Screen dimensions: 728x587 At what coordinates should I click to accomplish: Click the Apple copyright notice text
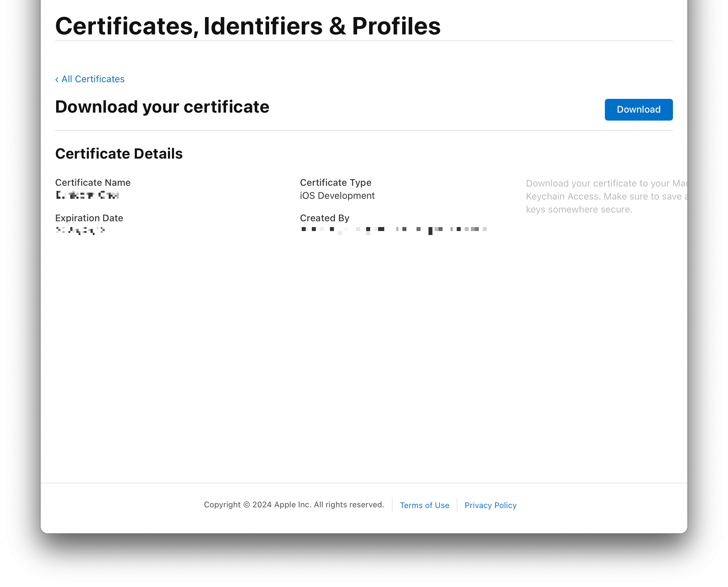[294, 504]
